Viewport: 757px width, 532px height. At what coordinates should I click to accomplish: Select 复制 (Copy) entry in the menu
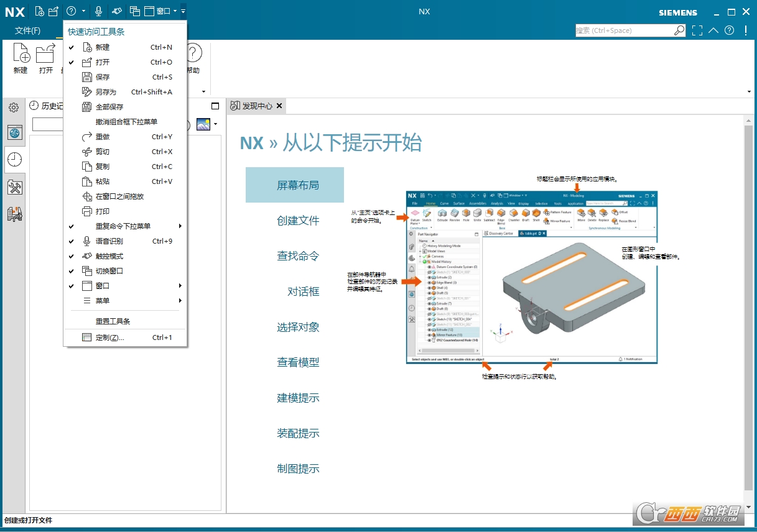click(x=125, y=167)
